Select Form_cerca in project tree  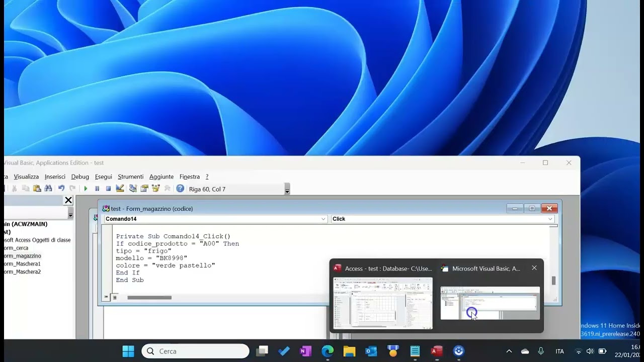point(16,248)
